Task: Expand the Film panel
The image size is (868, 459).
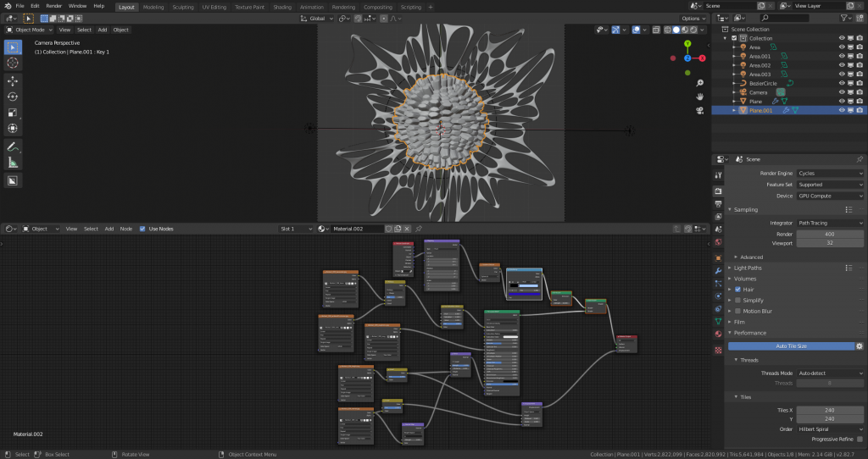Action: coord(739,322)
